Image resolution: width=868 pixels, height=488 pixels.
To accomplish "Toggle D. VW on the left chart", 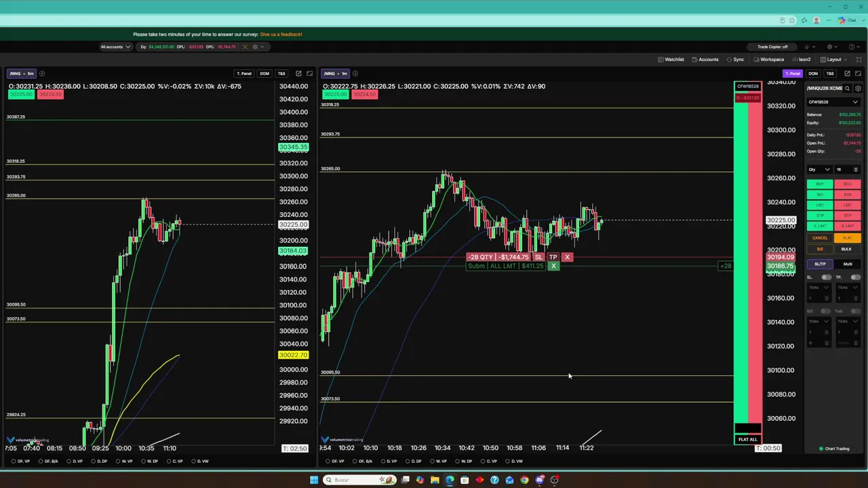I will coord(200,462).
